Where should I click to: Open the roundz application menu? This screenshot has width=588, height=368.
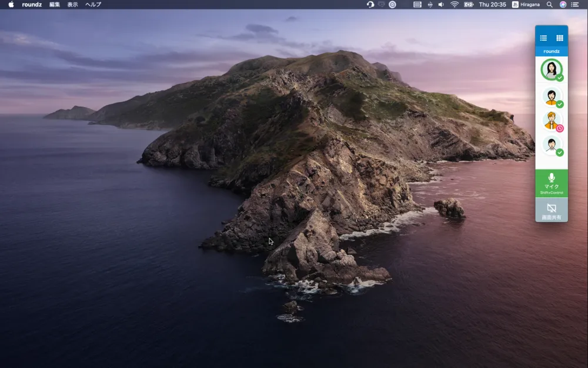(32, 5)
